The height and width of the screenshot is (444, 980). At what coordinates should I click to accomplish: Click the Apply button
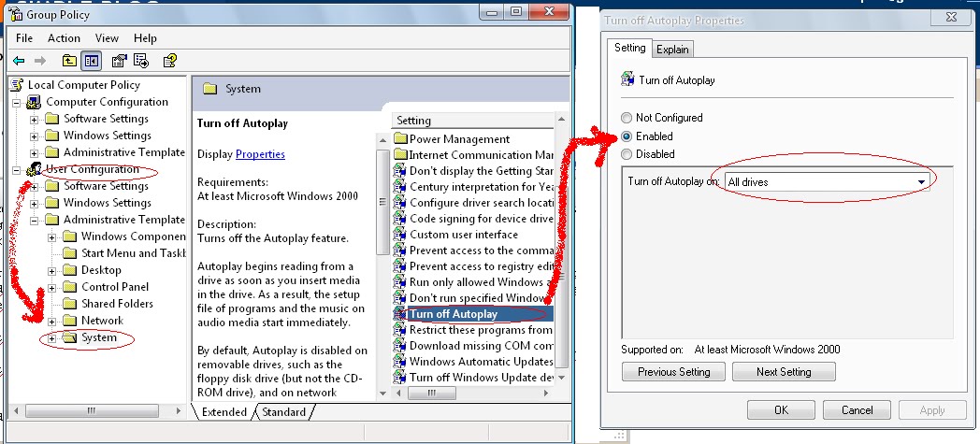click(932, 410)
